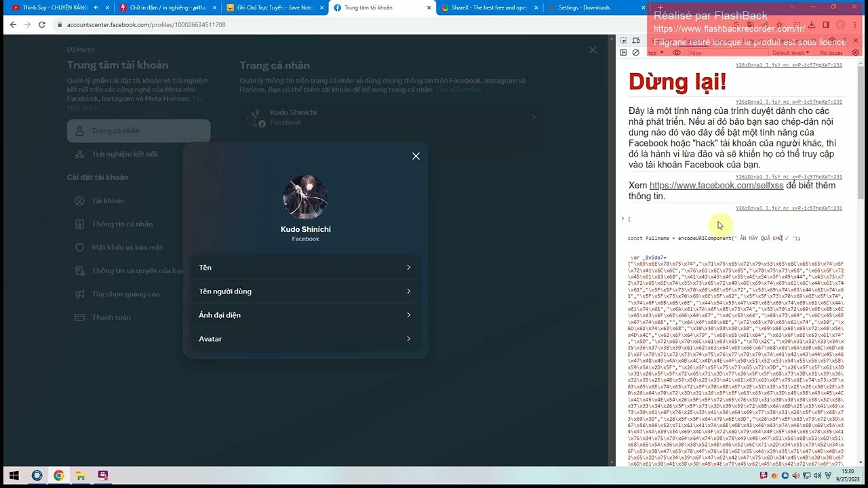The width and height of the screenshot is (868, 488).
Task: Click var _0x9da7 code line
Action: (648, 258)
